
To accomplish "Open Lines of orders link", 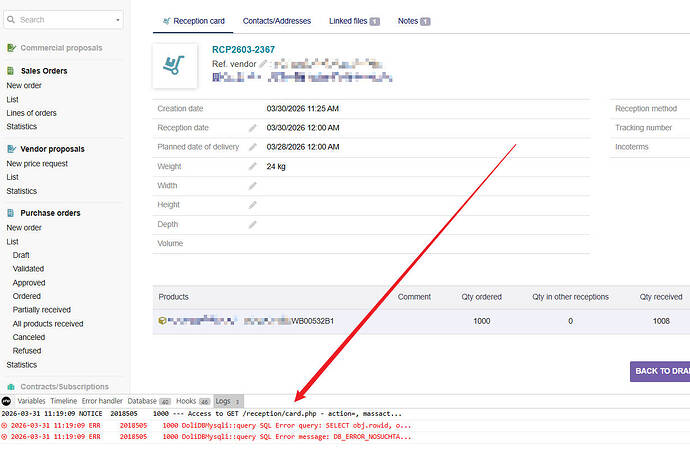I will 31,113.
